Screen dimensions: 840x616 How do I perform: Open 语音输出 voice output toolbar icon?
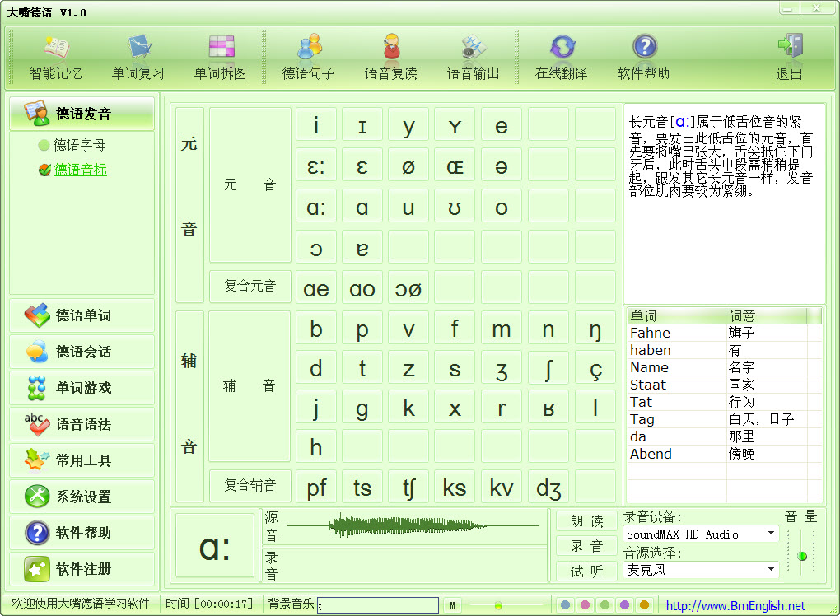(x=474, y=58)
